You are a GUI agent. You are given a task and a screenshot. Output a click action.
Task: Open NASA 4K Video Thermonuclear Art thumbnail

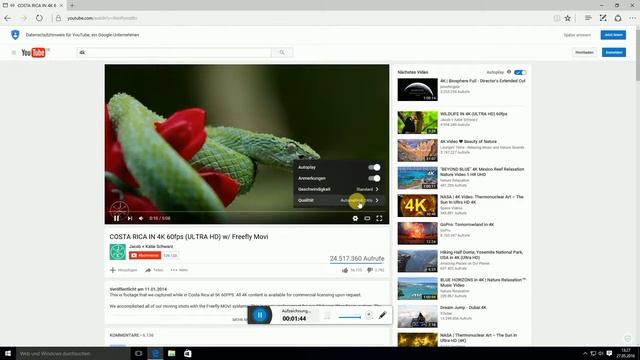(418, 205)
